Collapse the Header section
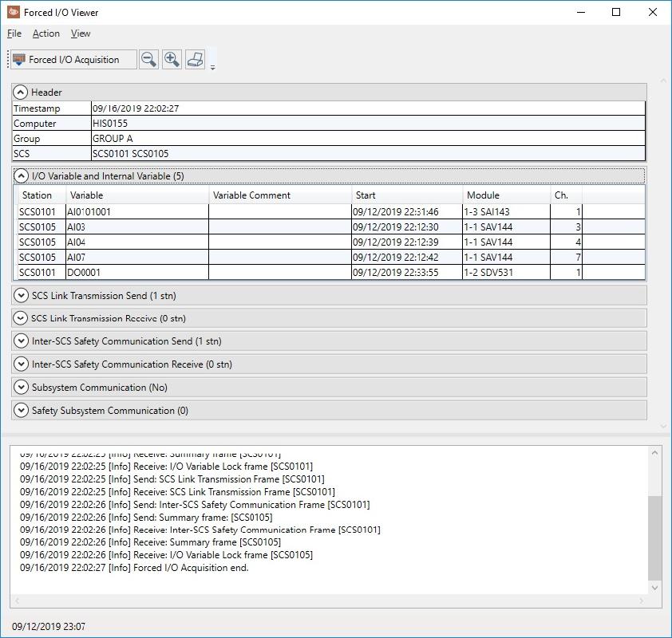This screenshot has height=638, width=672. [x=22, y=93]
